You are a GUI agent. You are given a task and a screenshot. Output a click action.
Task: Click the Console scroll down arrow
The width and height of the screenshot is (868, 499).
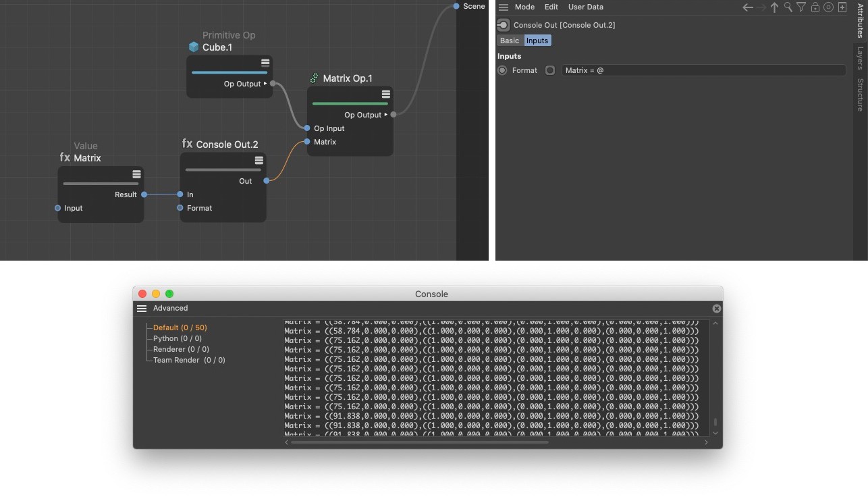tap(715, 433)
